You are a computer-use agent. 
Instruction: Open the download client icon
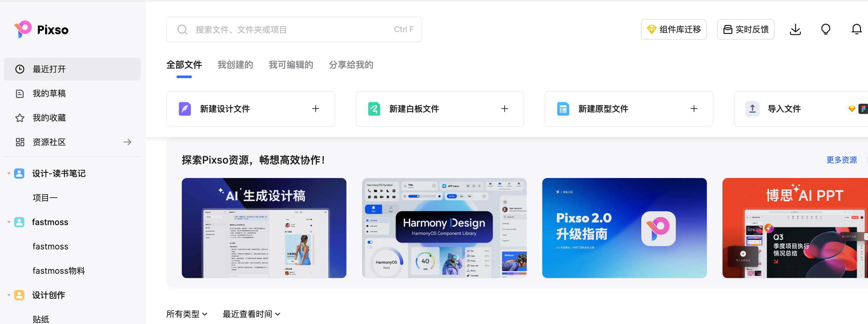795,30
